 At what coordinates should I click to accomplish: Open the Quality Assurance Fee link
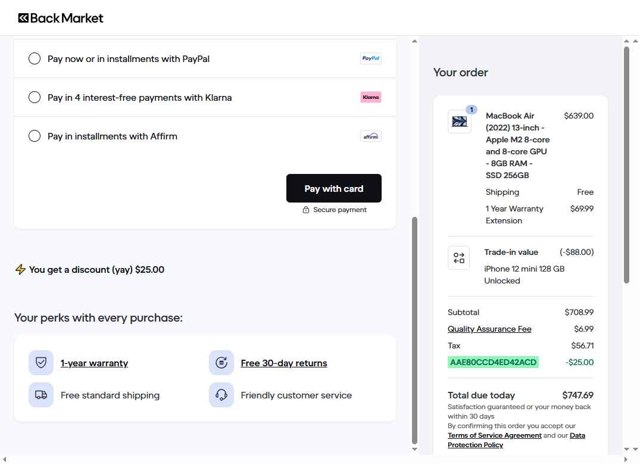489,329
